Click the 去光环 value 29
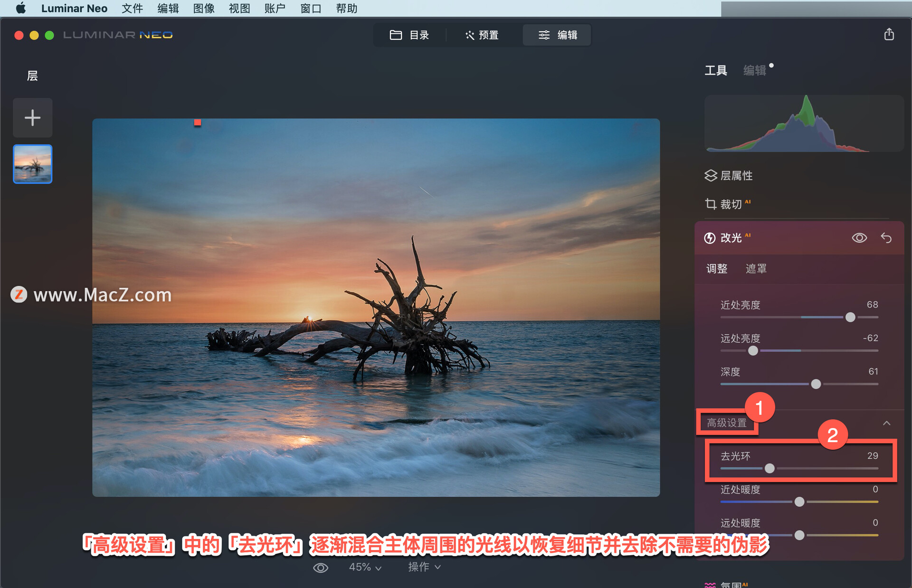Viewport: 912px width, 588px height. point(873,456)
